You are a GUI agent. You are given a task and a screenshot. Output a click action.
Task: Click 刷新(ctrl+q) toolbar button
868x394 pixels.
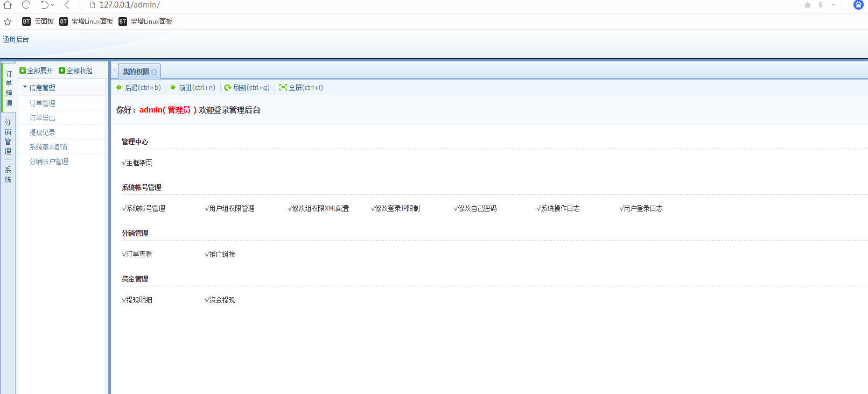tap(247, 88)
